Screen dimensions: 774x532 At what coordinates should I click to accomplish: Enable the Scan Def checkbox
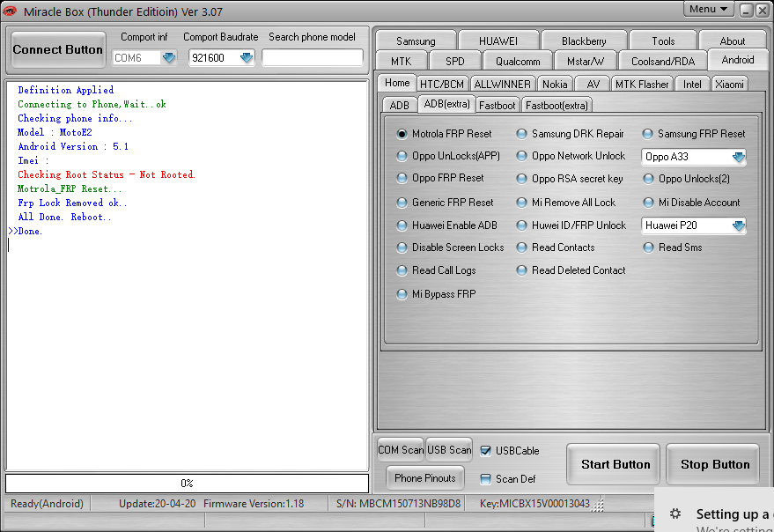486,478
